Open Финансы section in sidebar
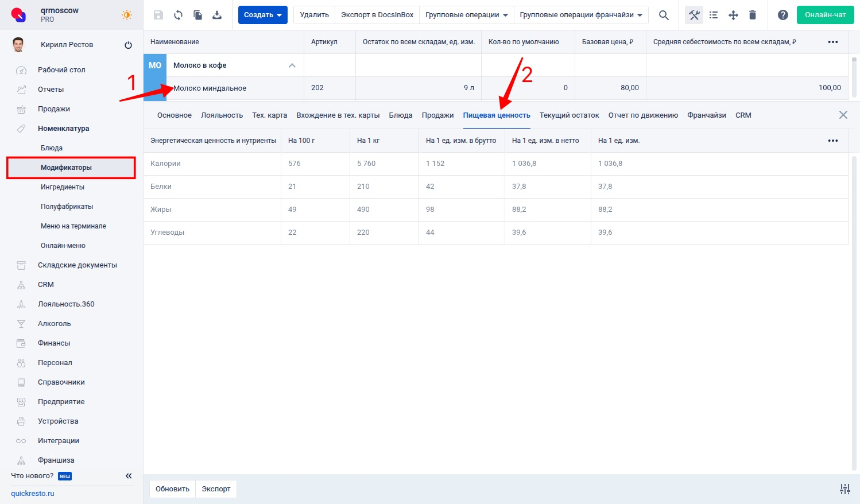The height and width of the screenshot is (504, 860). (54, 343)
